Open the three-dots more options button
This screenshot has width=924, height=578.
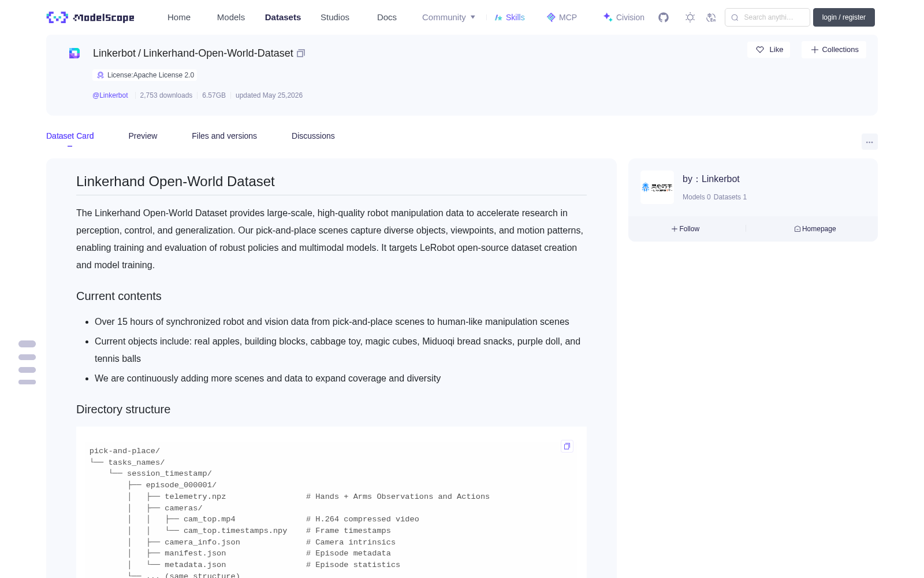point(869,142)
